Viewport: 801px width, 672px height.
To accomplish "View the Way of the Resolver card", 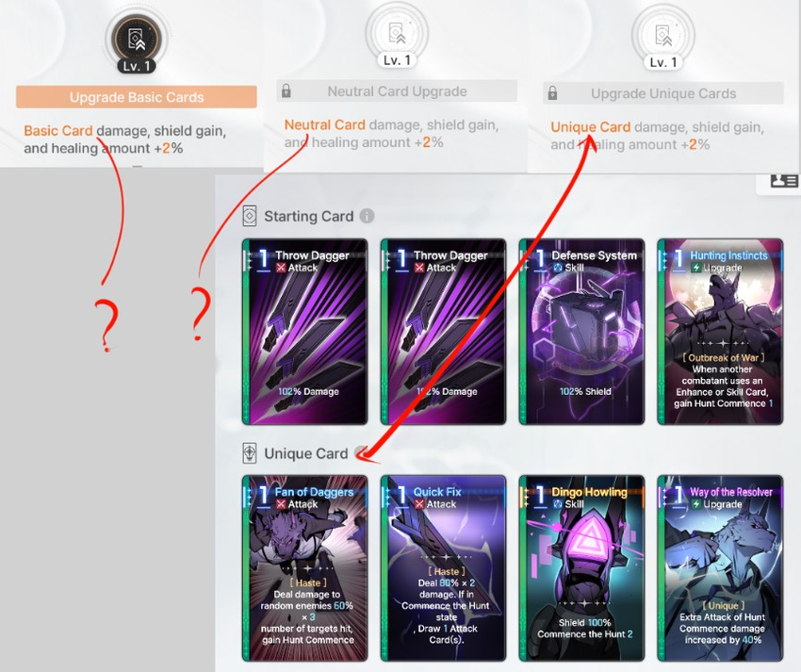I will pos(720,568).
